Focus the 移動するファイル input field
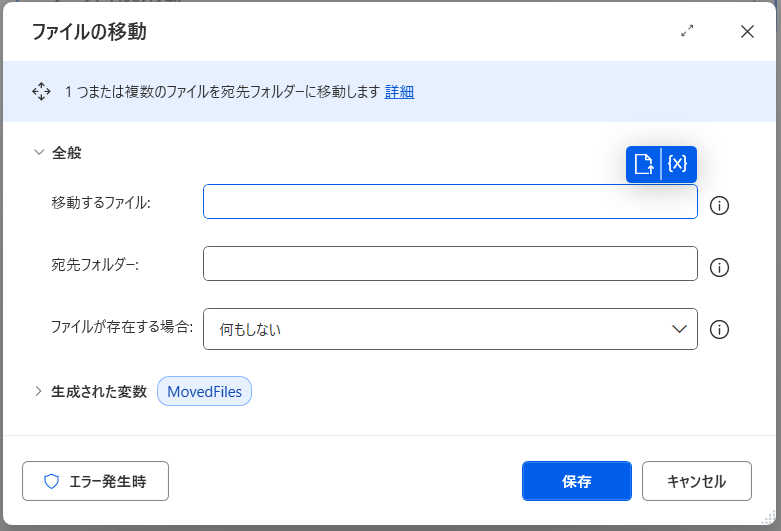 450,202
